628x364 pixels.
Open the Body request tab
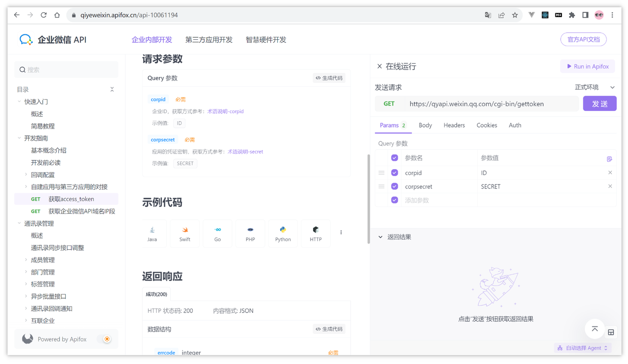[x=425, y=126]
